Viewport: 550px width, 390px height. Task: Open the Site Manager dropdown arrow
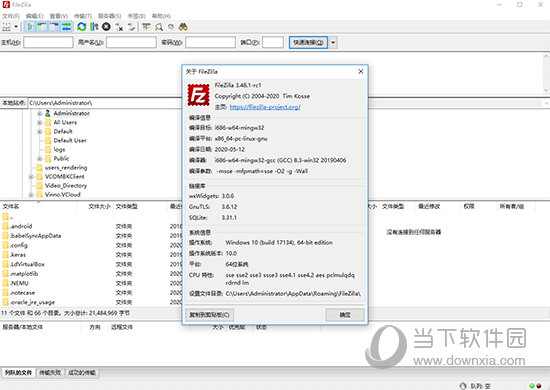point(16,27)
